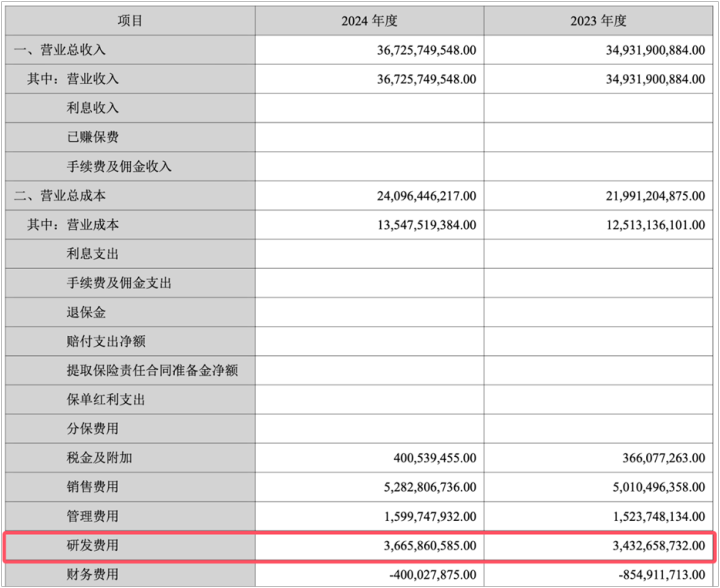Select the value -854,911,713.00

pyautogui.click(x=662, y=575)
